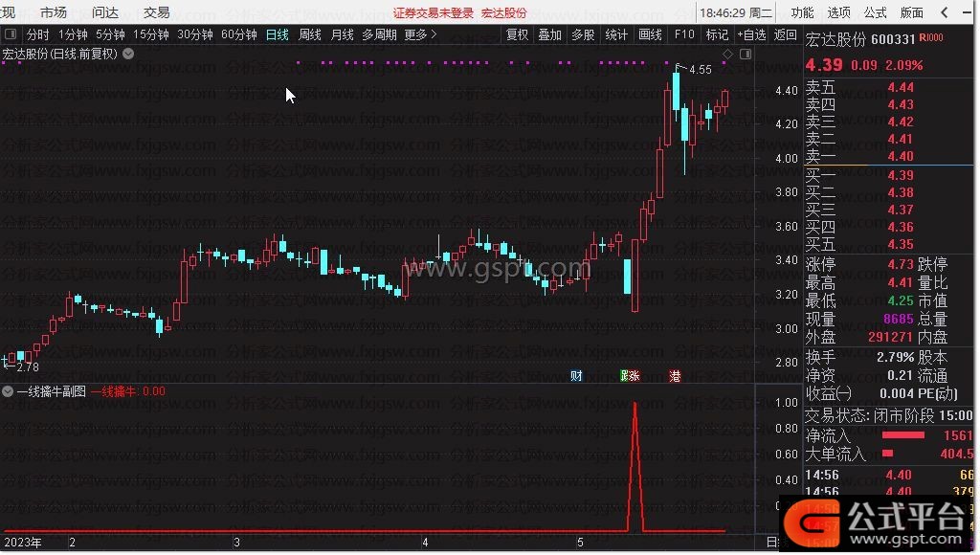The width and height of the screenshot is (980, 555).
Task: Click the 最低 value 4.25
Action: coord(901,300)
